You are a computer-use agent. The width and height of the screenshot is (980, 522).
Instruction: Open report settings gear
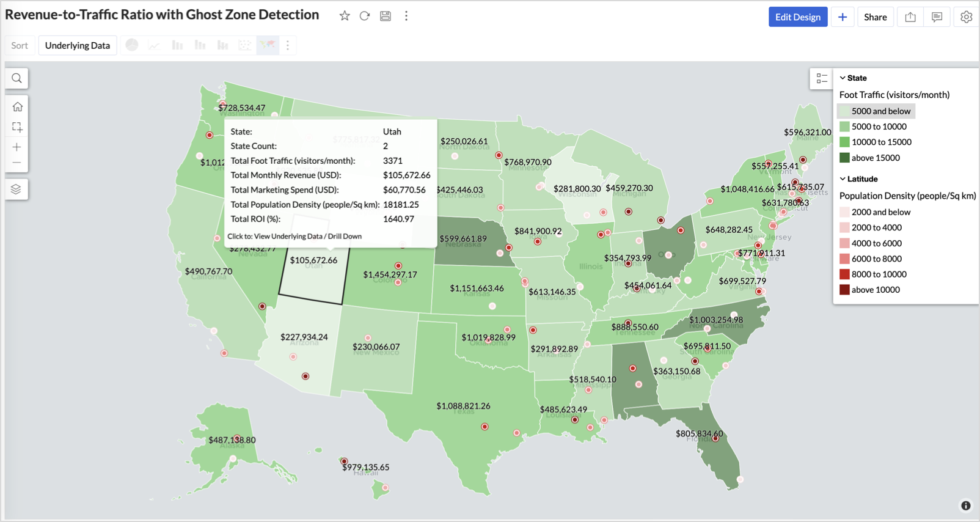pos(966,17)
